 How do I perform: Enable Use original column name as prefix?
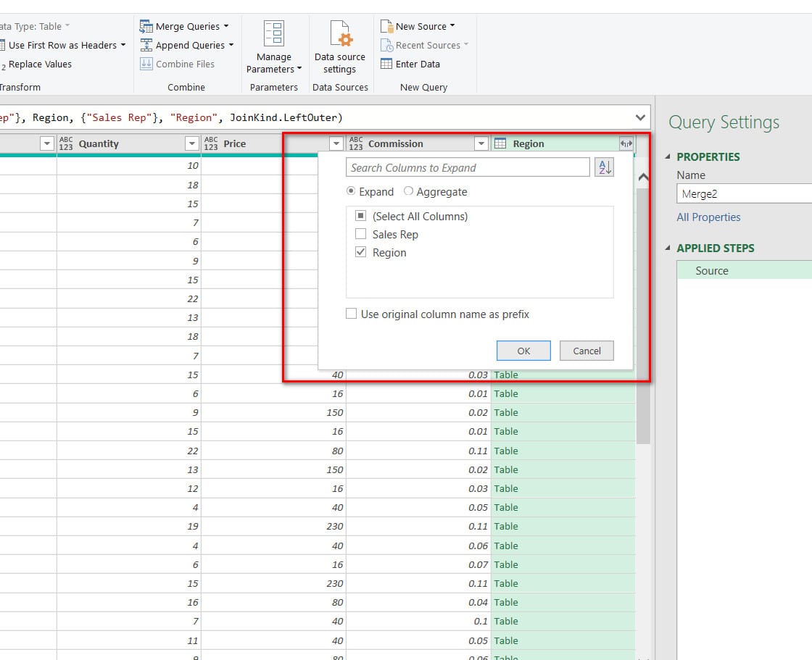tap(352, 314)
